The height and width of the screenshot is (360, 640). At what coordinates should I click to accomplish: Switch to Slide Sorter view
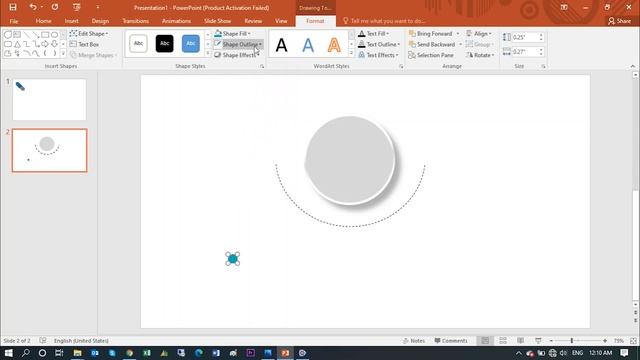tap(503, 340)
